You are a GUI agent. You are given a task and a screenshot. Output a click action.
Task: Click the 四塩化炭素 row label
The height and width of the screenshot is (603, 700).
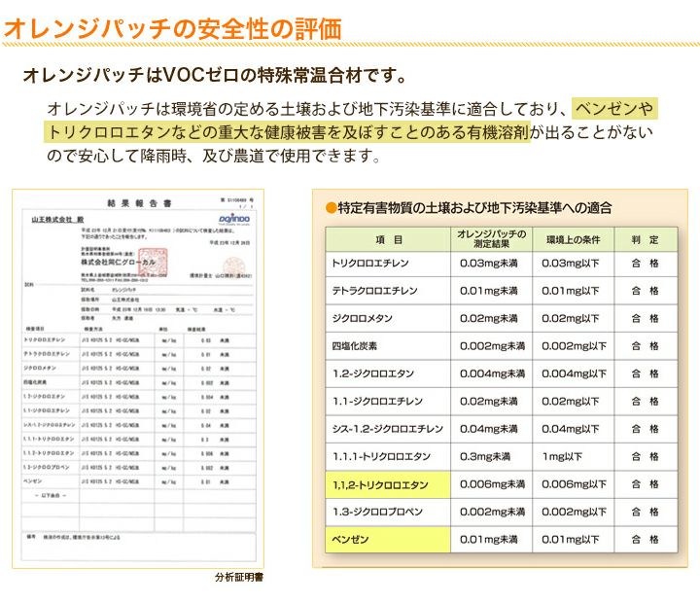[x=355, y=346]
